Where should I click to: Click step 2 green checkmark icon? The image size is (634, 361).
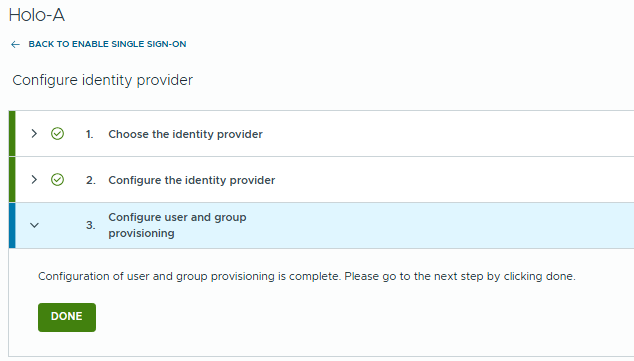(x=57, y=179)
